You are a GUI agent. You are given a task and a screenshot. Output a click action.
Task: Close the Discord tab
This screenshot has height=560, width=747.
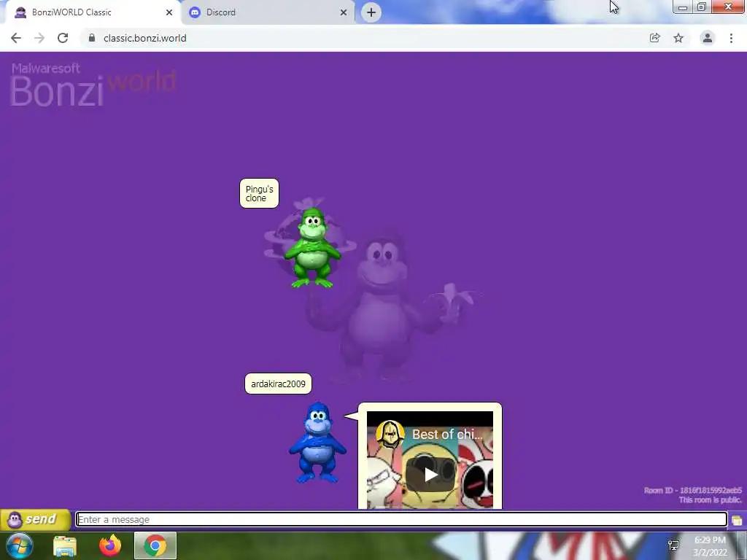pos(344,12)
